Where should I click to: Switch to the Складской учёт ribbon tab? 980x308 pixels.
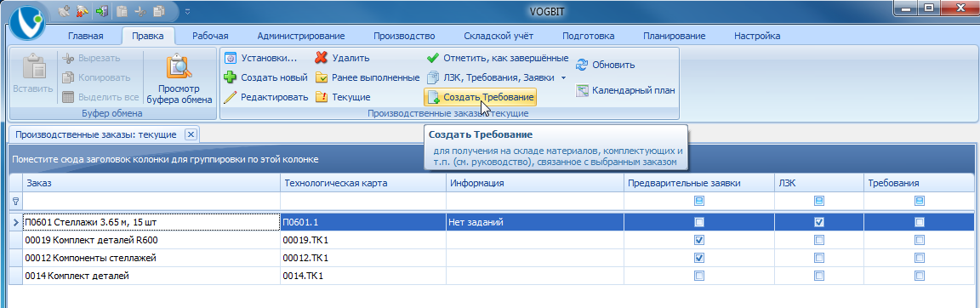[499, 36]
